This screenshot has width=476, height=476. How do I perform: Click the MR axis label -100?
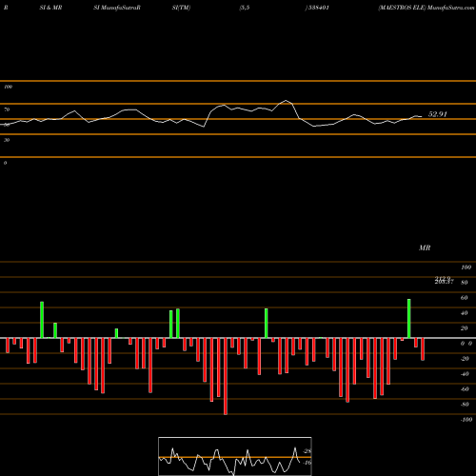pos(466,420)
